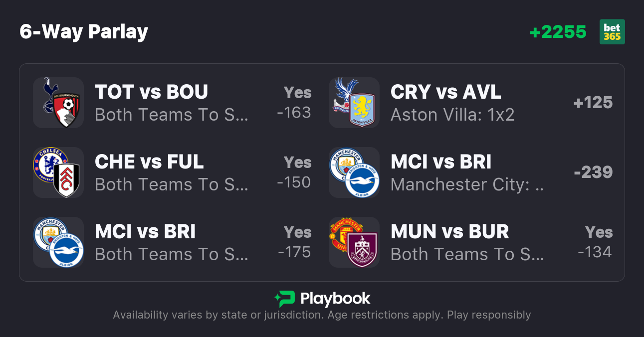The width and height of the screenshot is (644, 337).
Task: Click the TOT vs BOU Yes -163 odds
Action: (294, 103)
